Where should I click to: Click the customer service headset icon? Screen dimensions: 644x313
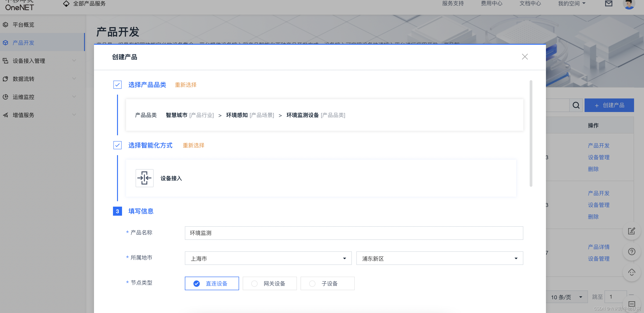(632, 272)
